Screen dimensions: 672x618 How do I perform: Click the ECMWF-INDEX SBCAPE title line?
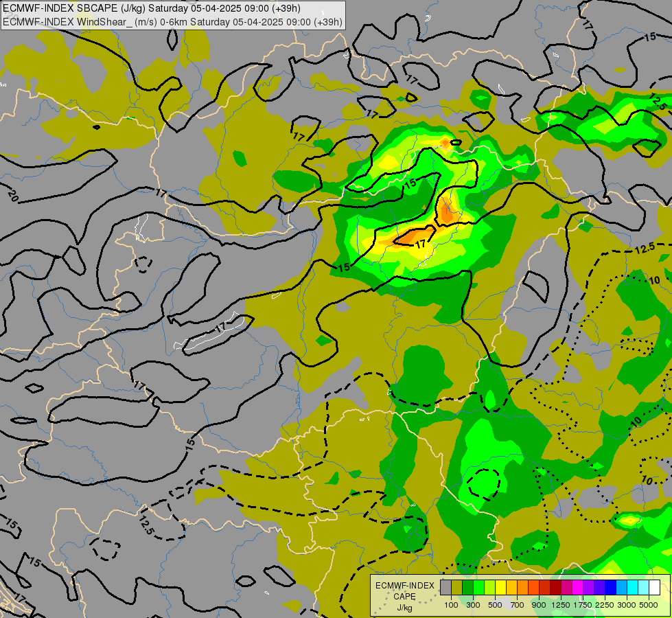pos(152,8)
